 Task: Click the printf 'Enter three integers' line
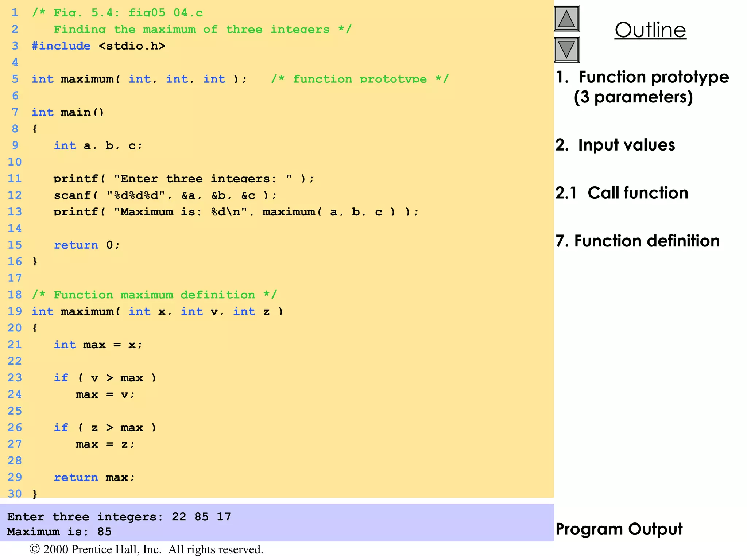click(184, 179)
